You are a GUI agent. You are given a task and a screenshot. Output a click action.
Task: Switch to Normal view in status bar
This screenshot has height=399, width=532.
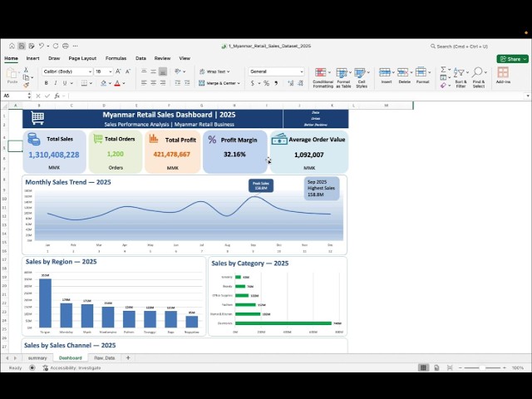pos(423,367)
